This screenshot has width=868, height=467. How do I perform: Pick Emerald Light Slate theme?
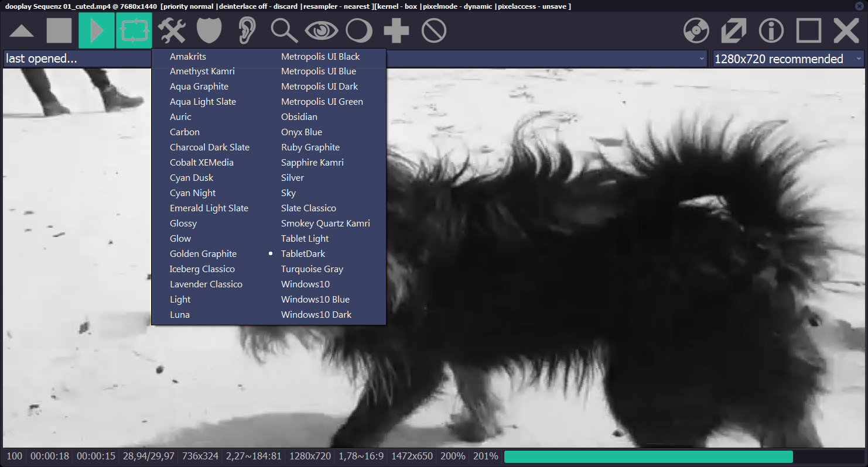click(209, 208)
